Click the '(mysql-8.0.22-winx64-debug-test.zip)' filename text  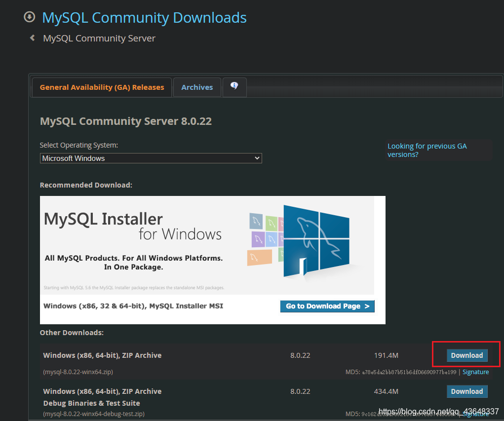pyautogui.click(x=94, y=414)
